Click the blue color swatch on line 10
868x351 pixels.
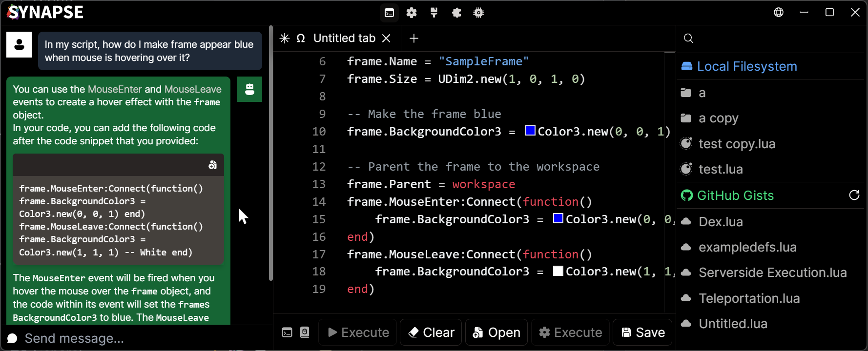pyautogui.click(x=530, y=131)
